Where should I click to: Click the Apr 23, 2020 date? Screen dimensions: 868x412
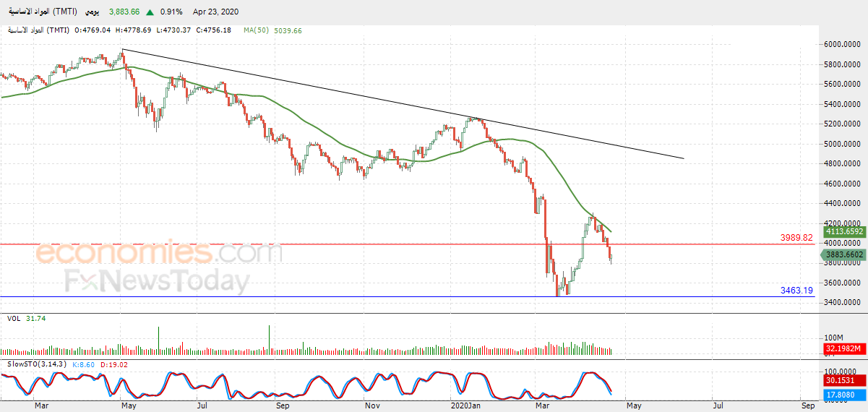(216, 12)
